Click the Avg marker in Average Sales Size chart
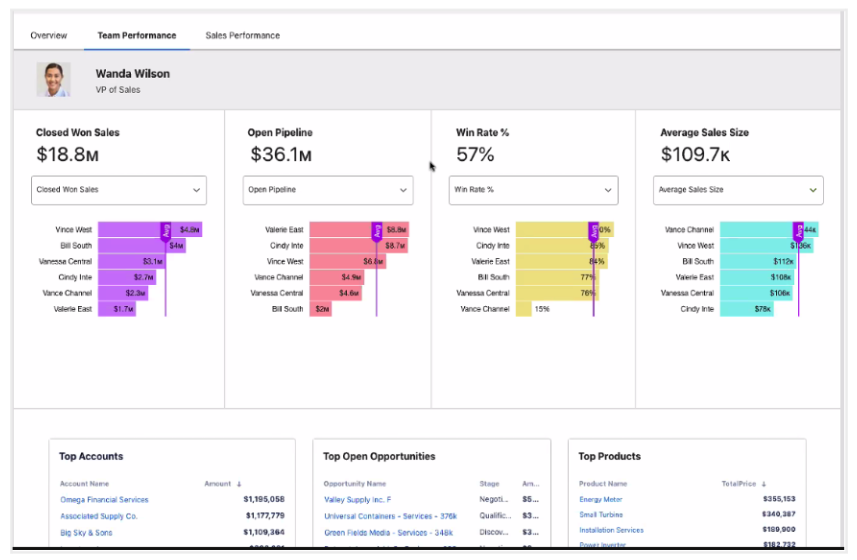857x560 pixels. [799, 232]
